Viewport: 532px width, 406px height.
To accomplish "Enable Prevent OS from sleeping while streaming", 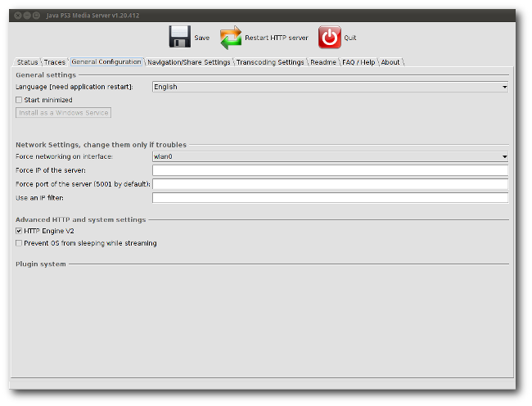I will 19,243.
